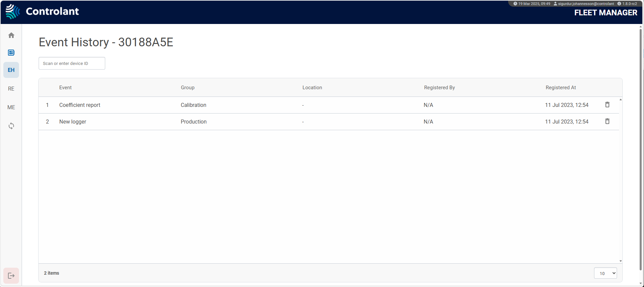The image size is (644, 287).
Task: Select the Coefficient report row text
Action: coord(80,105)
